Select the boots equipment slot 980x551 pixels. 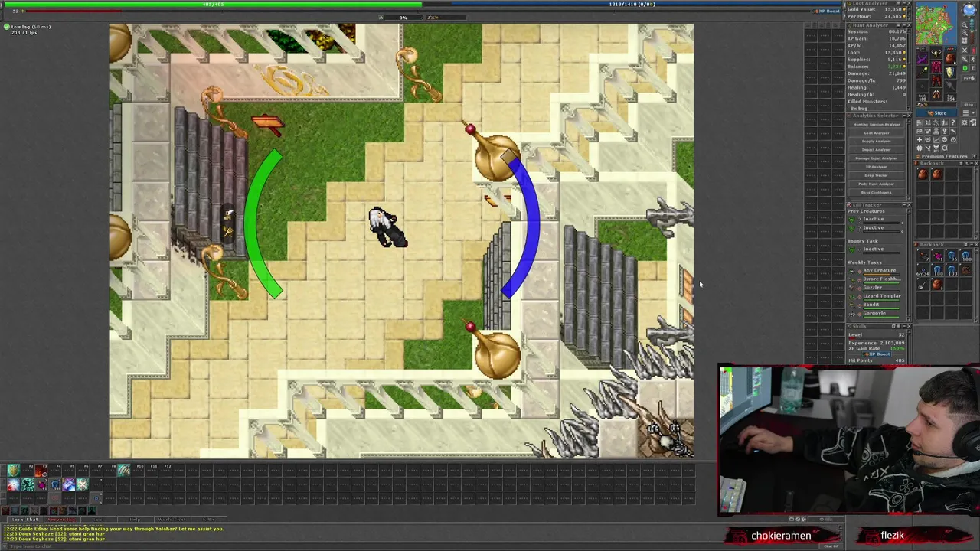coord(936,94)
